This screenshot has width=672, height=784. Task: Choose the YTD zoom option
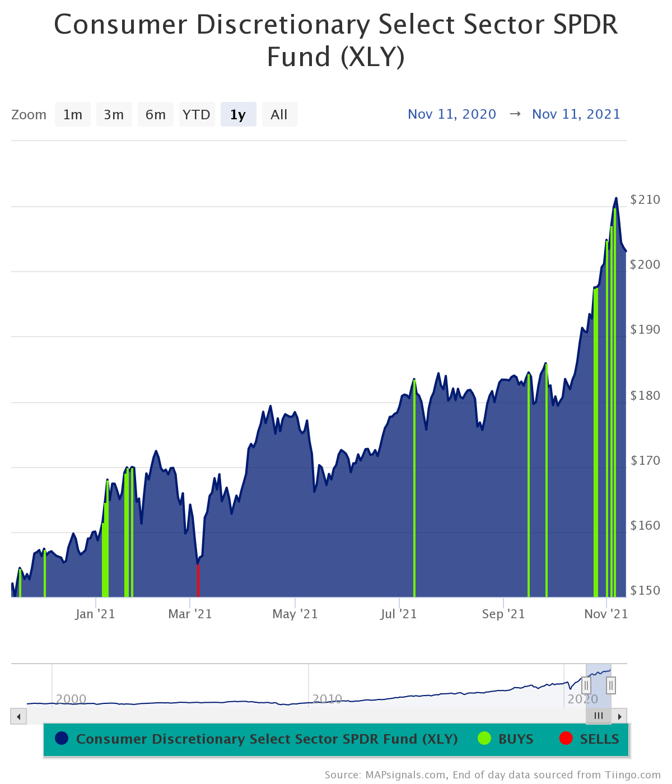coord(197,114)
